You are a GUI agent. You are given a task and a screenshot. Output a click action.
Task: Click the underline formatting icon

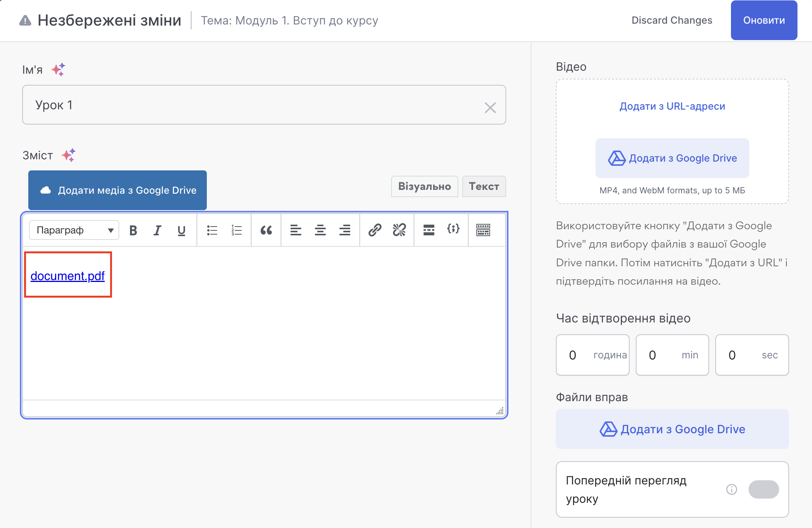tap(182, 230)
